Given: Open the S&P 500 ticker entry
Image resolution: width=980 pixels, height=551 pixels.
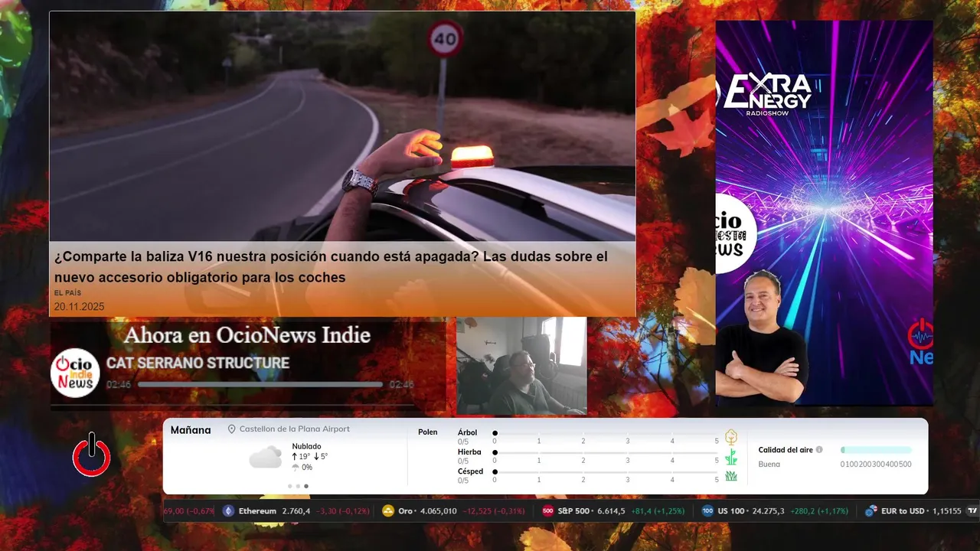Looking at the screenshot, I should tap(613, 511).
